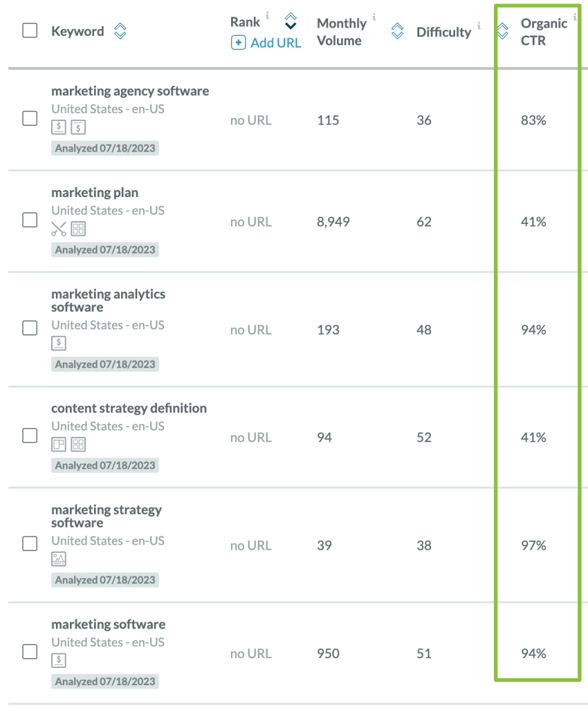Click the info icon beside Monthly Volume

[374, 16]
